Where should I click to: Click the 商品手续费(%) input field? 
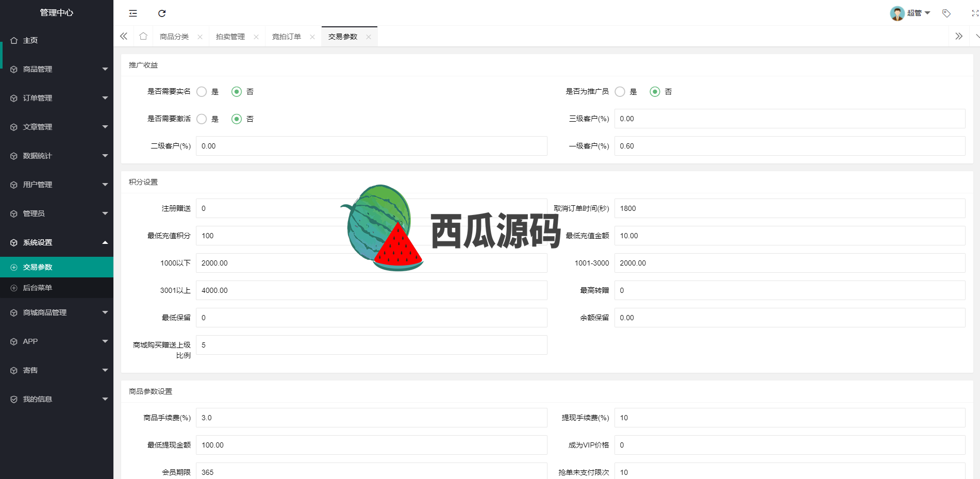[372, 418]
